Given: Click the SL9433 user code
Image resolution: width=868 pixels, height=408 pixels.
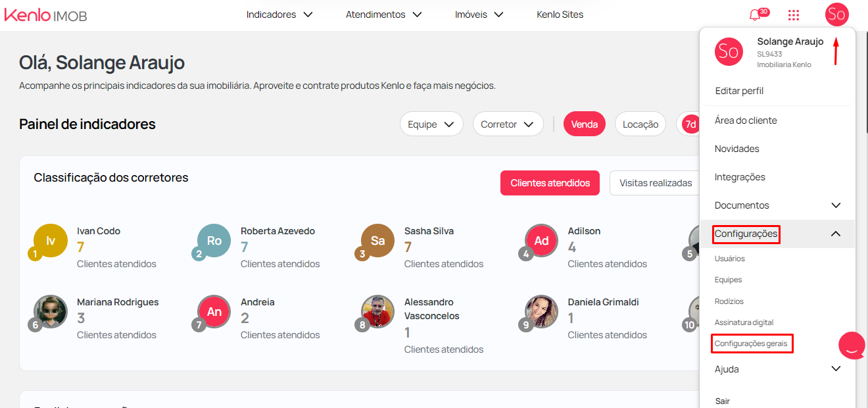Looking at the screenshot, I should click(769, 54).
